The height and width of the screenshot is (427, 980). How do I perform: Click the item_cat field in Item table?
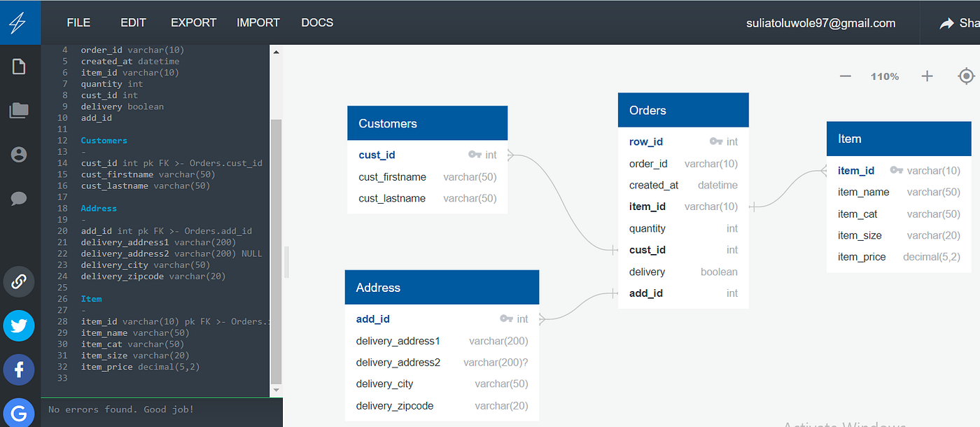click(899, 213)
